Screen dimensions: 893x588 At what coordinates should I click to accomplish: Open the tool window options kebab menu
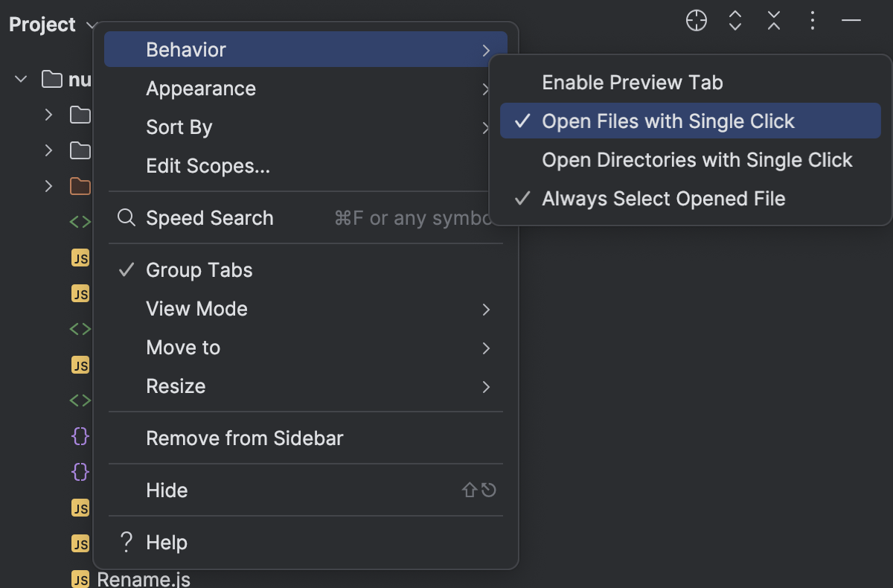click(812, 21)
